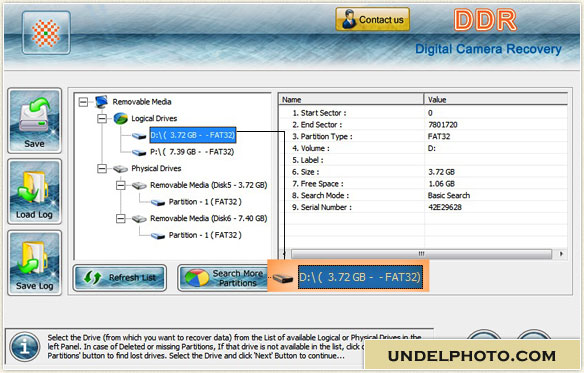584x373 pixels.
Task: Select the '4. Volume :' row
Action: [423, 148]
